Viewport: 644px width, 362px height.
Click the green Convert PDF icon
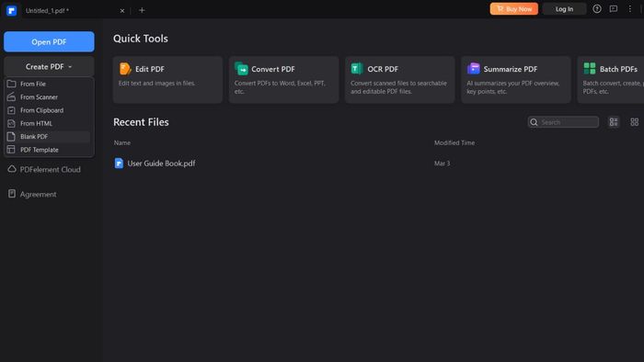tap(241, 69)
